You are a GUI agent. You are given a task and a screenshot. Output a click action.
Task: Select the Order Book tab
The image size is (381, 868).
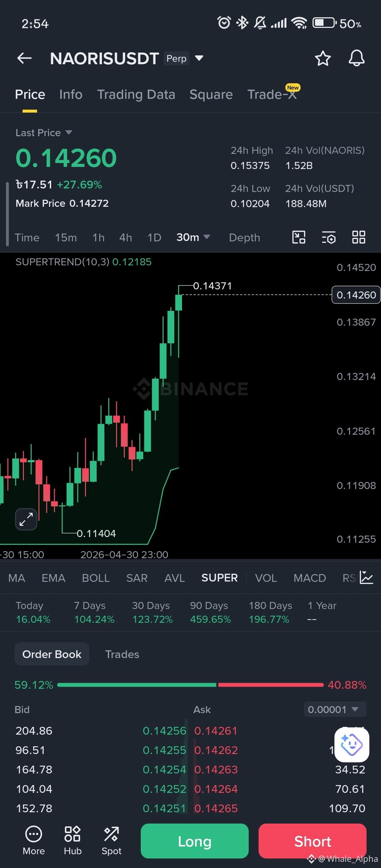tap(52, 654)
